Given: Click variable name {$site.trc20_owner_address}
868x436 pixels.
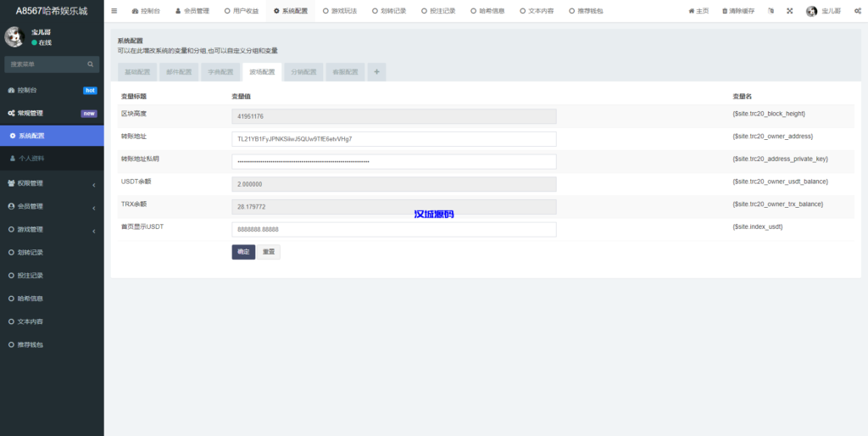Looking at the screenshot, I should (772, 136).
